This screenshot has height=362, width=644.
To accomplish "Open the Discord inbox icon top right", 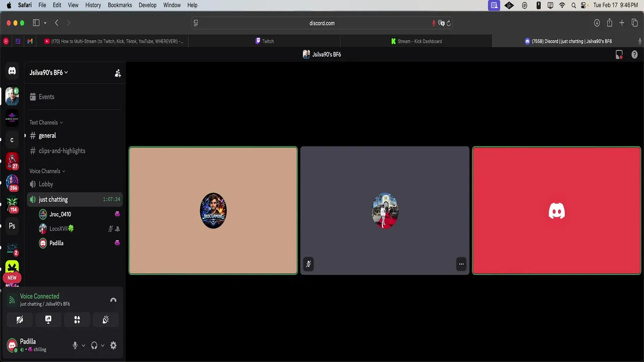I will click(x=619, y=55).
